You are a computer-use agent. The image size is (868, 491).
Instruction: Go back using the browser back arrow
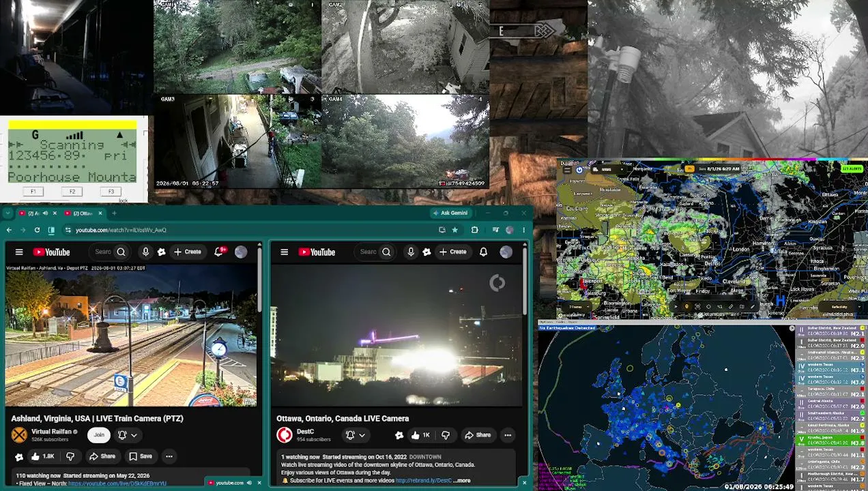(x=9, y=230)
